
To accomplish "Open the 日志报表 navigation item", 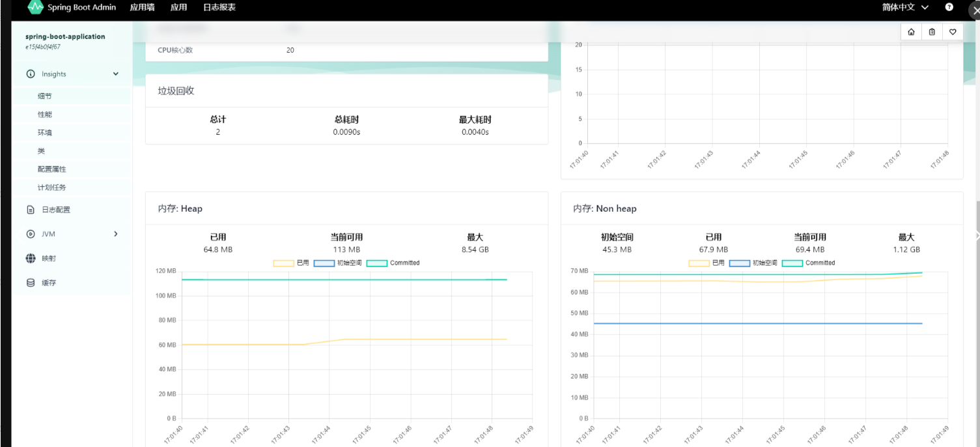I will [x=219, y=7].
